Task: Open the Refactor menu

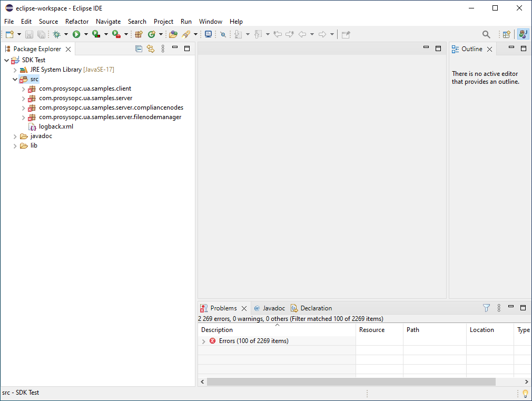Action: pos(77,22)
